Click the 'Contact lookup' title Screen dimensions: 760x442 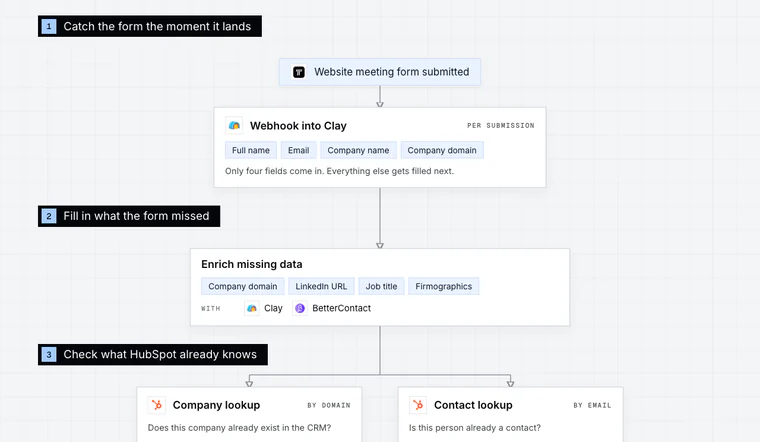click(473, 405)
